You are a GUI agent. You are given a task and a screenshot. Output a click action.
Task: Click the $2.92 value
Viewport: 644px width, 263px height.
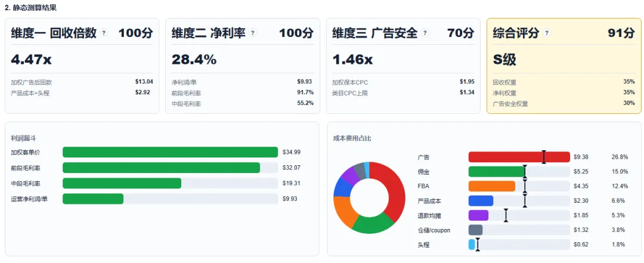[x=143, y=92]
